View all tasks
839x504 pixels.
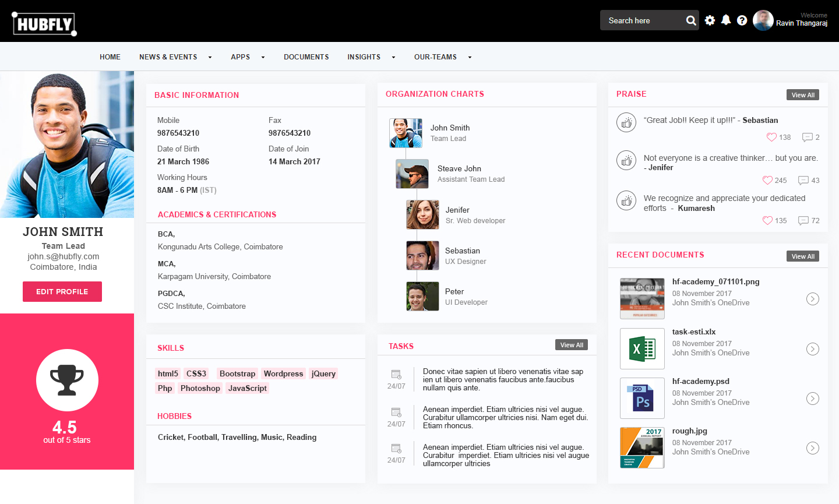[x=572, y=345]
